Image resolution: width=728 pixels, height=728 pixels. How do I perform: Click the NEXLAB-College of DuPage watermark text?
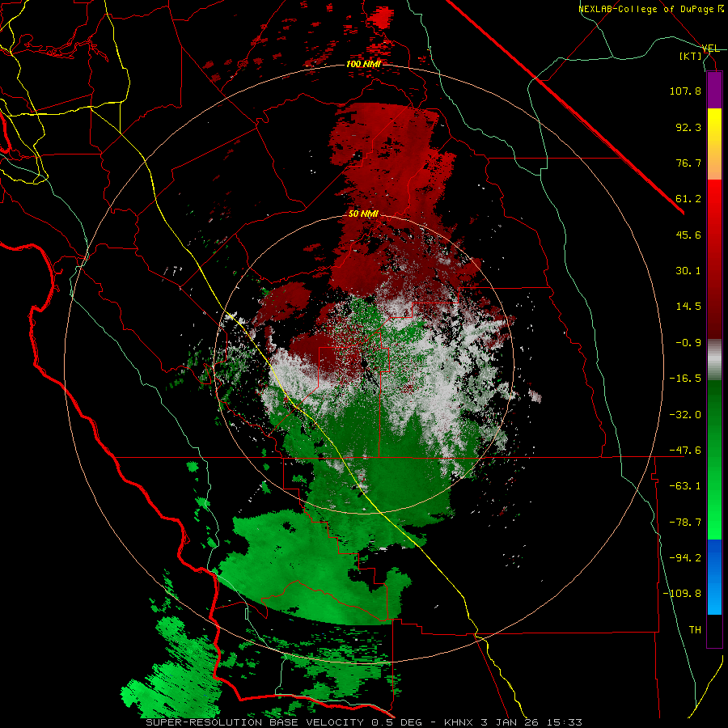pos(650,9)
